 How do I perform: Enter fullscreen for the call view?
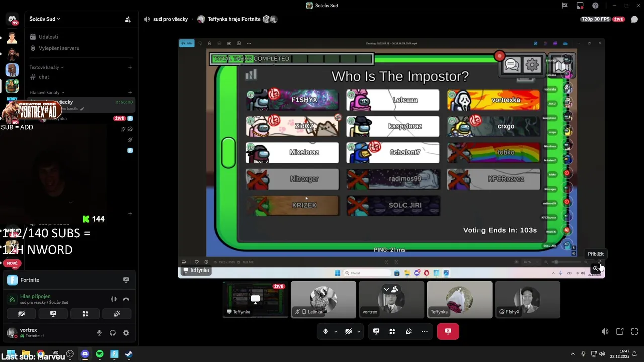click(x=634, y=332)
